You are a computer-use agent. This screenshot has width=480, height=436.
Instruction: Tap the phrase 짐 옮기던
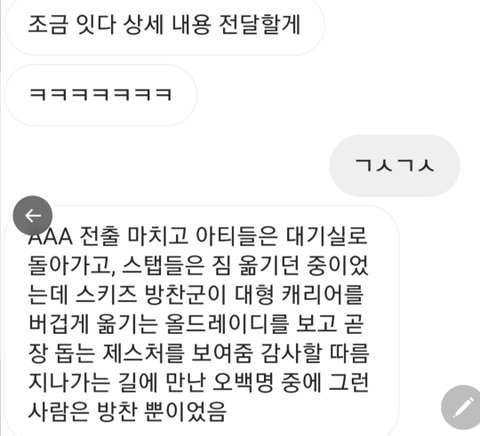(x=255, y=266)
